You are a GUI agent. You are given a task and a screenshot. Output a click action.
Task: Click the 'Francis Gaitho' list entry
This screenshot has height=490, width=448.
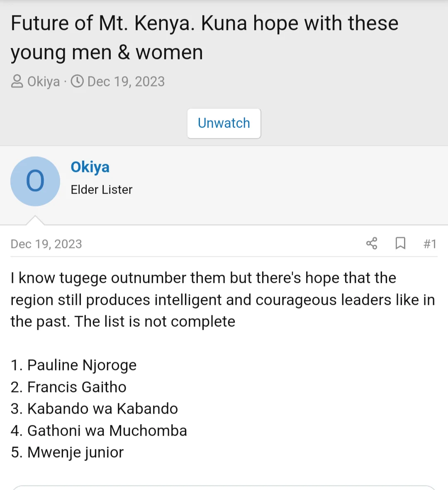77,387
